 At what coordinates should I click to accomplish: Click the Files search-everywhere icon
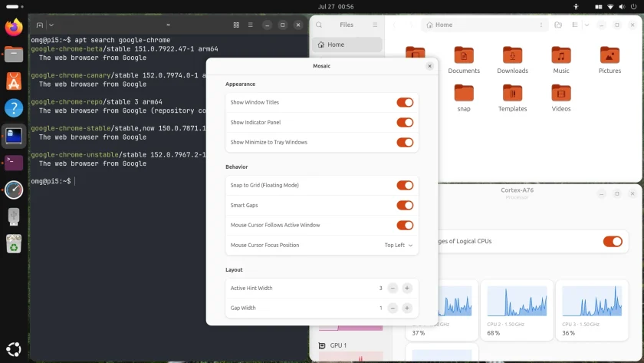(x=558, y=25)
